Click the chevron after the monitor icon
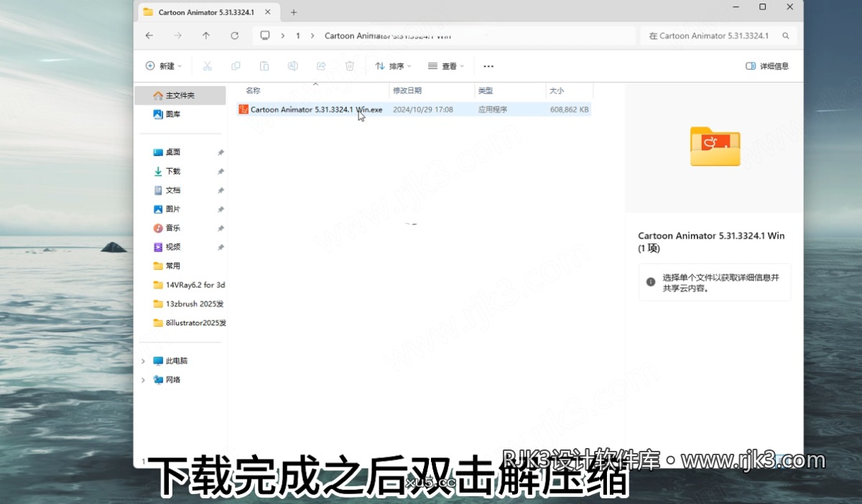This screenshot has height=504, width=862. pos(283,35)
